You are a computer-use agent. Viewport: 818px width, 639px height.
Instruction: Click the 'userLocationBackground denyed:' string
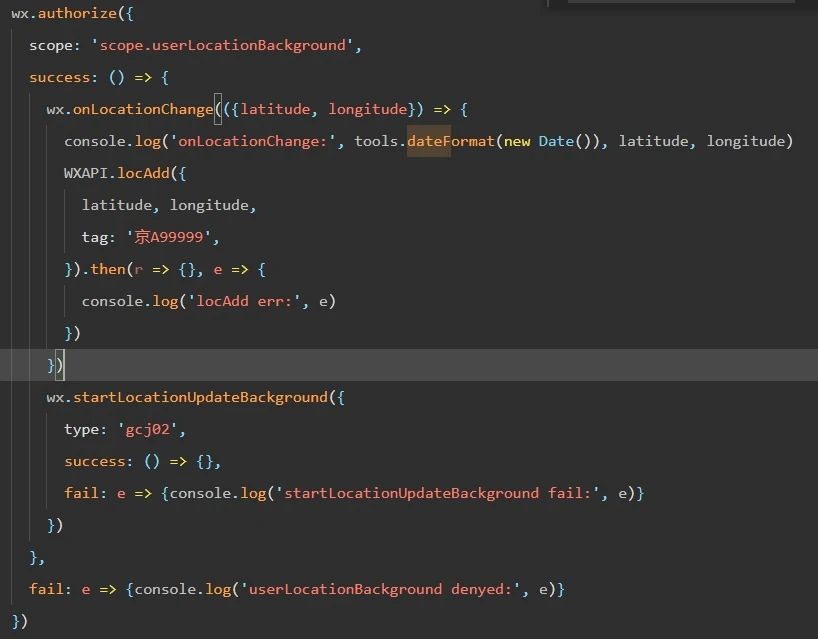tap(380, 589)
